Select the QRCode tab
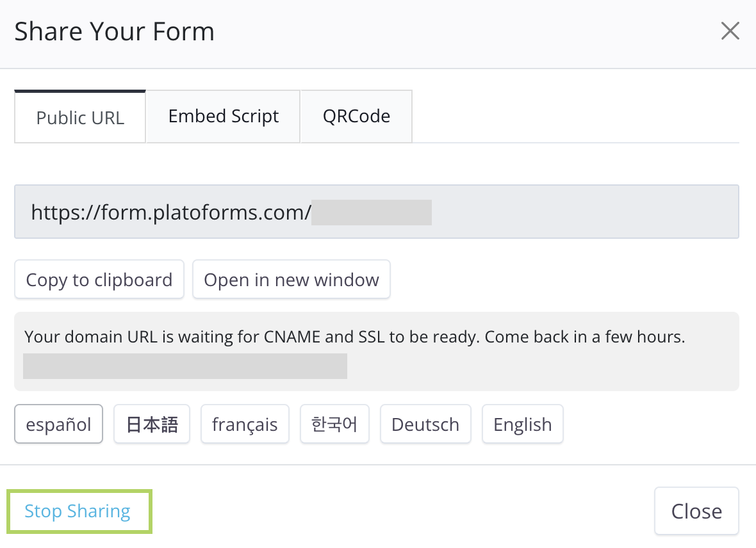The height and width of the screenshot is (548, 756). 356,117
